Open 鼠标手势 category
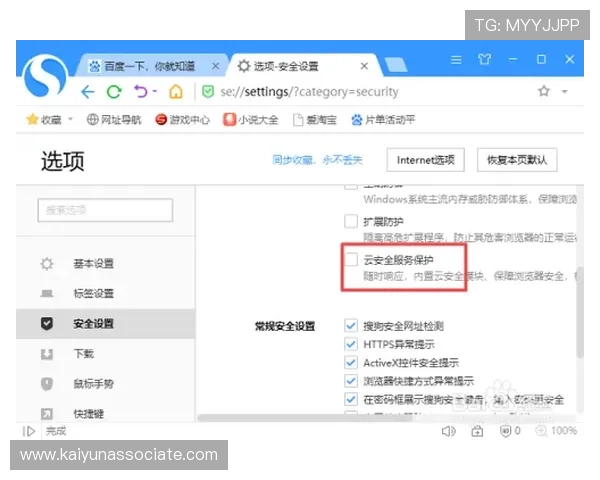Screen dimensions: 600x480 click(x=105, y=384)
